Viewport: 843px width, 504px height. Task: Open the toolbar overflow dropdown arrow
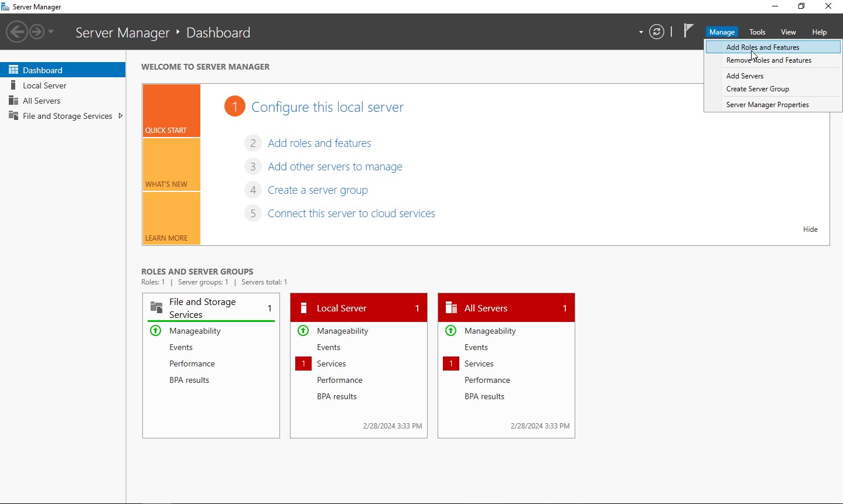pos(640,33)
